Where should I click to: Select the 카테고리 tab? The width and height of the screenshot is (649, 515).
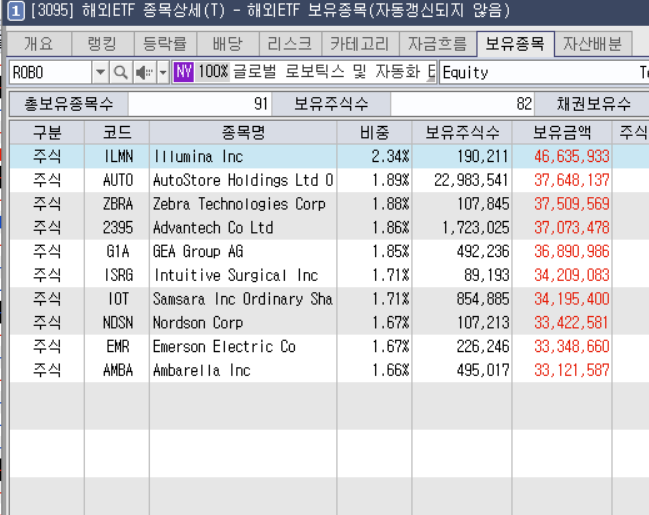360,43
